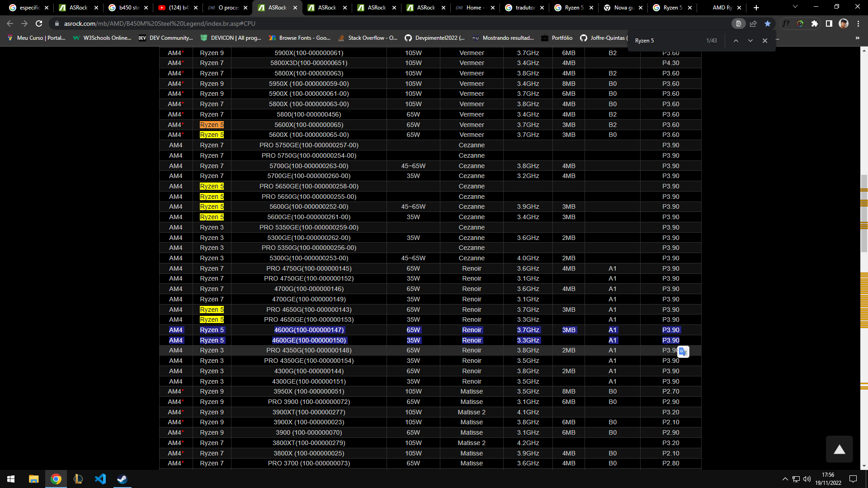Open the tab search dropdown
Viewport: 868px width, 488px height.
click(x=795, y=7)
